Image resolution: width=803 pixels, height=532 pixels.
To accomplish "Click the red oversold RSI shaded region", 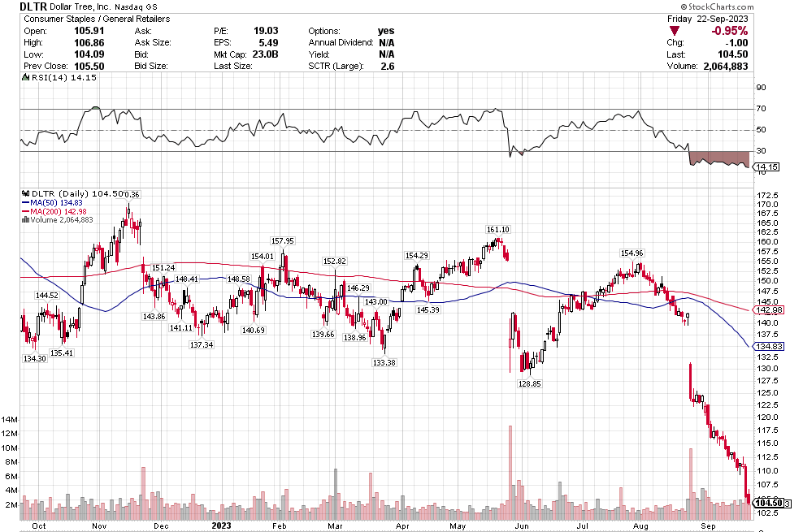I will click(x=718, y=158).
